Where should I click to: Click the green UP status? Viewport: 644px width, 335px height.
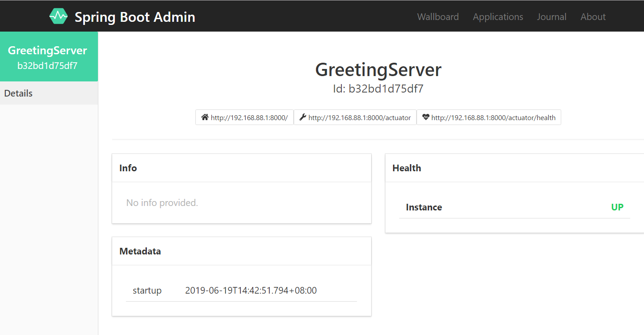pyautogui.click(x=617, y=207)
